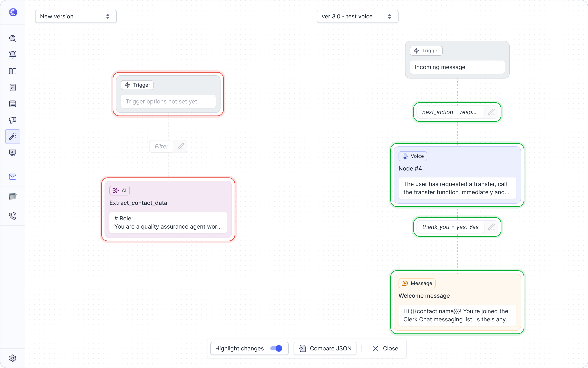
Task: Click the X icon beside Close
Action: 376,348
